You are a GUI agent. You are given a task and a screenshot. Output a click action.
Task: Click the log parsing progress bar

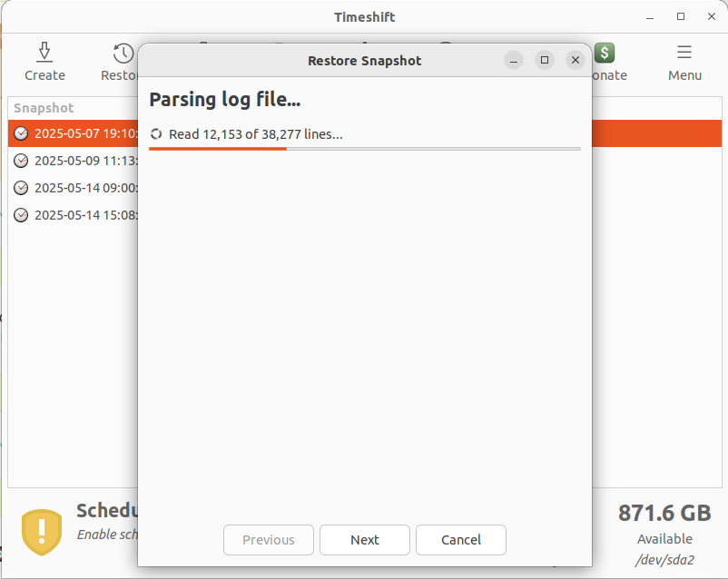coord(365,149)
